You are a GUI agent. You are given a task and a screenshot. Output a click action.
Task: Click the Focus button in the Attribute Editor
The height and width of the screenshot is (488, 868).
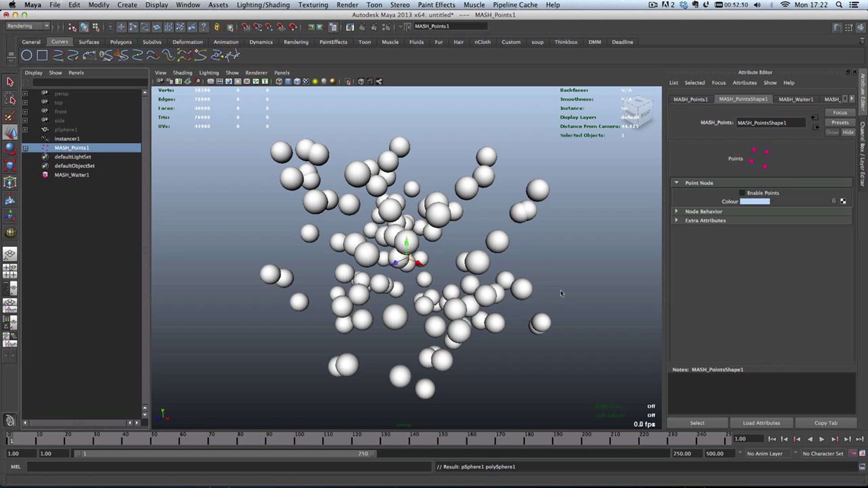coord(840,112)
